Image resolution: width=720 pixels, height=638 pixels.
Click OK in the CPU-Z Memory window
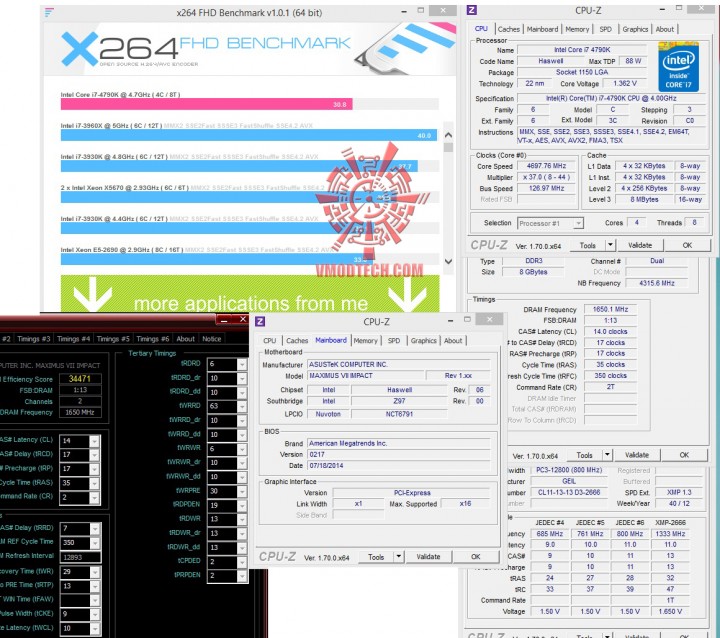pyautogui.click(x=684, y=455)
